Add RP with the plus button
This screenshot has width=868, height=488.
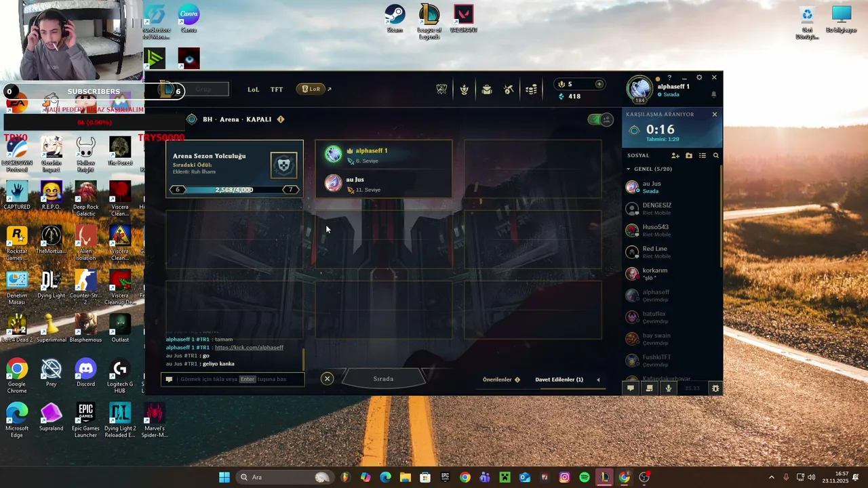tap(599, 84)
